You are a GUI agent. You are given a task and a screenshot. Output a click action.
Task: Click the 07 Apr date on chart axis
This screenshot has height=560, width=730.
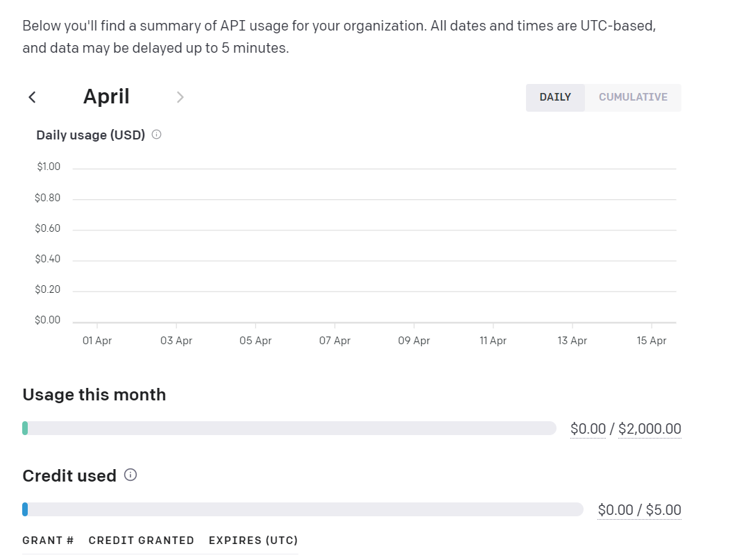(334, 341)
